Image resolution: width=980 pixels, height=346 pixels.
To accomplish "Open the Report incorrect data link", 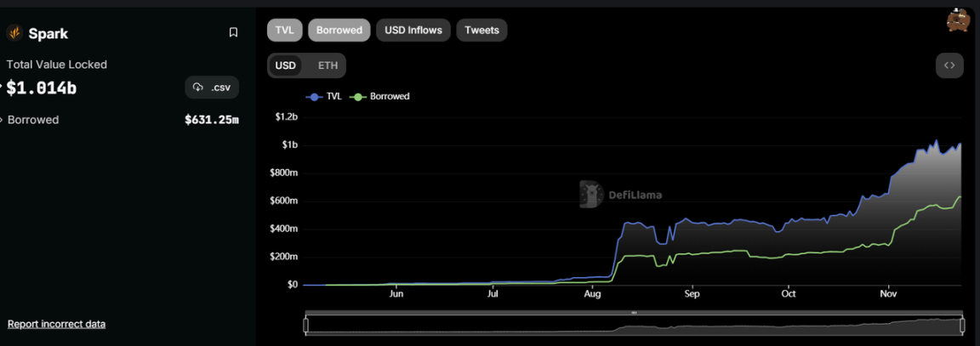I will [x=56, y=324].
